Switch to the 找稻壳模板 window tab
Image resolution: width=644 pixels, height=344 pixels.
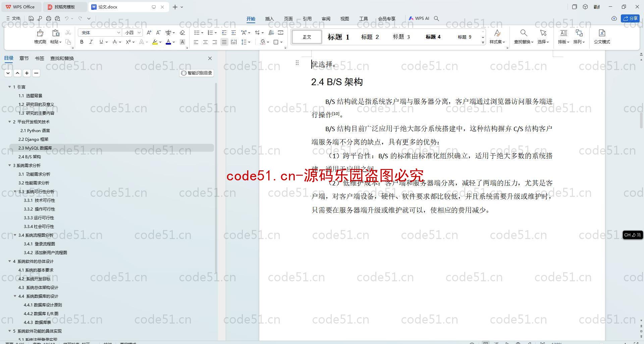tap(65, 7)
